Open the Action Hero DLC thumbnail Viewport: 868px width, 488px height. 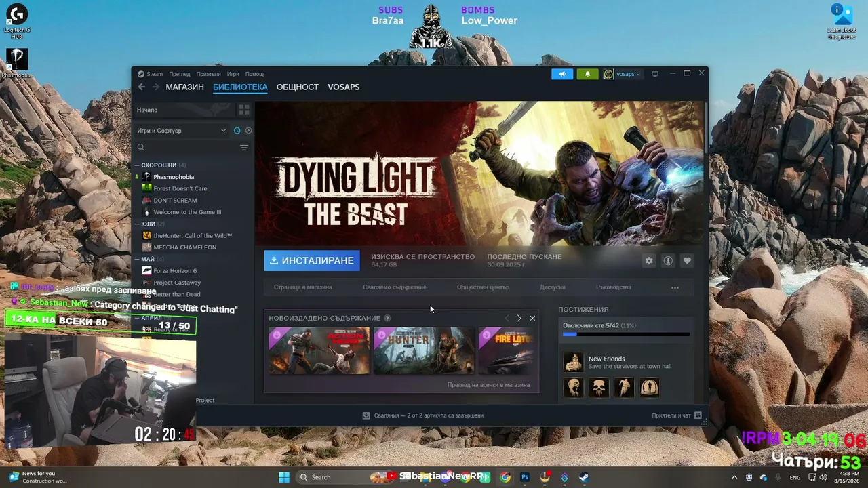click(x=319, y=350)
